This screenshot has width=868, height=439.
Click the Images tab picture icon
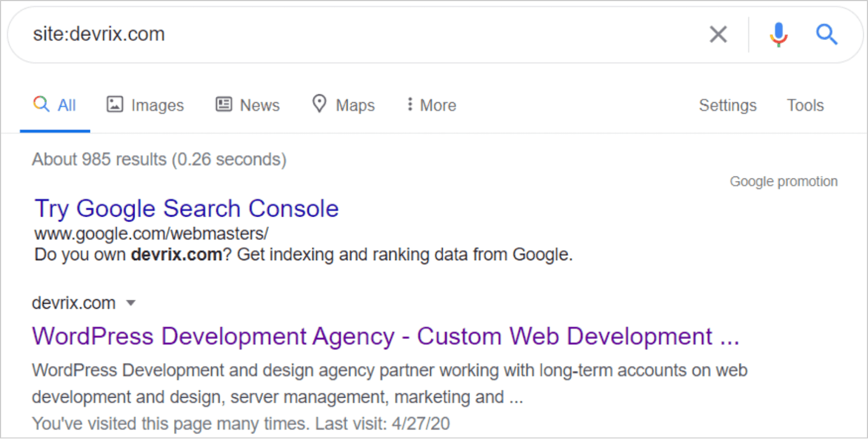[x=114, y=104]
